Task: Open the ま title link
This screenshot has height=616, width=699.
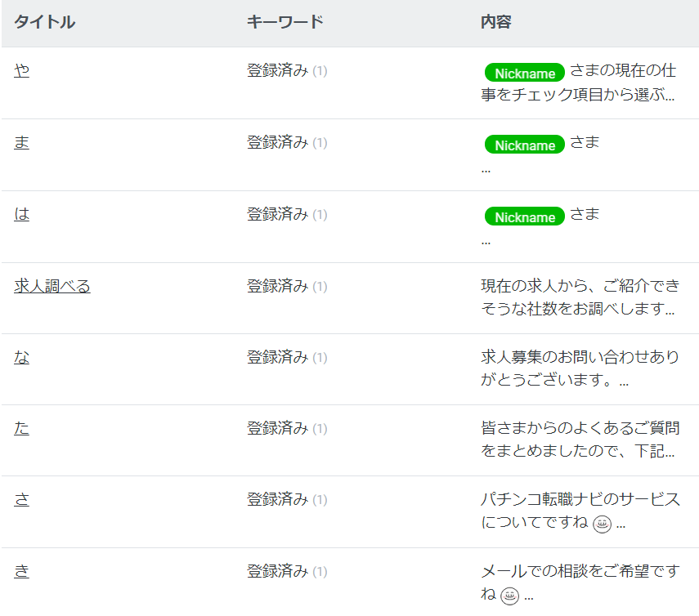Action: point(21,142)
